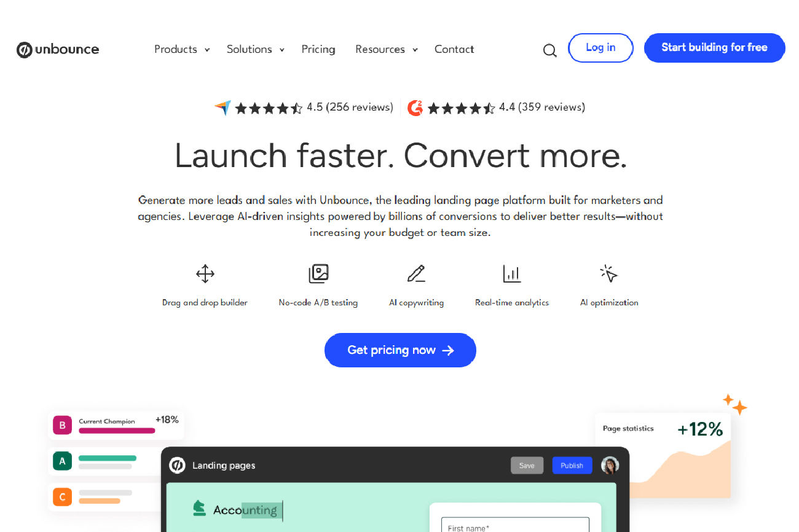The height and width of the screenshot is (532, 799).
Task: Click the Capterra review logo
Action: tap(222, 108)
